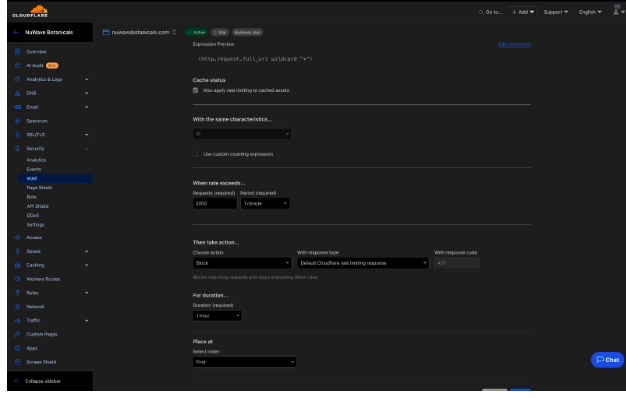This screenshot has width=626, height=398.
Task: Switch domain using nuwavebotanicals.com selector arrows
Action: [174, 32]
